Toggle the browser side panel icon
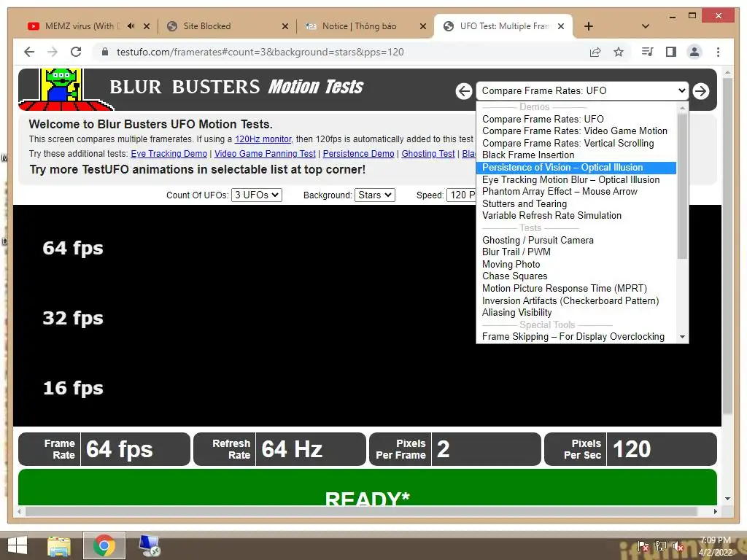Screen dimensions: 747x560 tap(671, 52)
